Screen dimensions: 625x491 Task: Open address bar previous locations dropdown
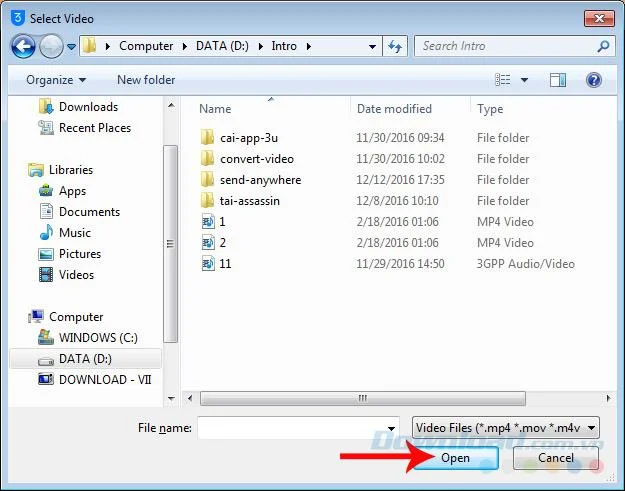[372, 47]
